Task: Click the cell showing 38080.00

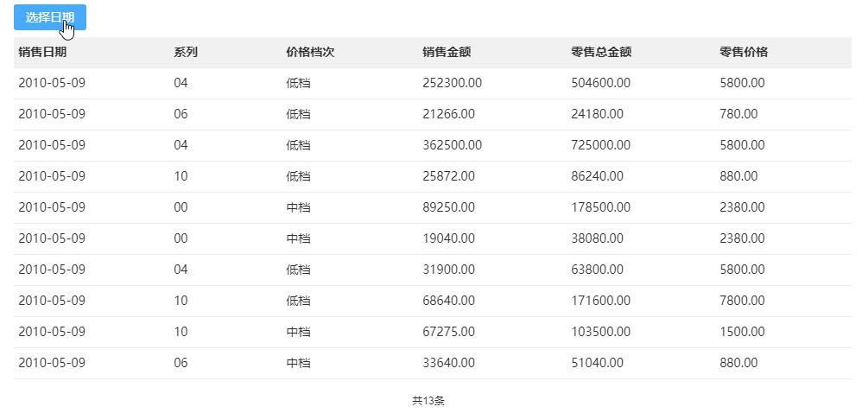Action: click(597, 238)
